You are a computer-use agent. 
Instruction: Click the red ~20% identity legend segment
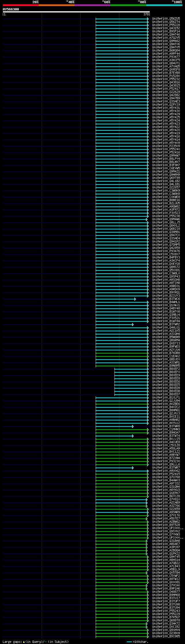click(x=21, y=5)
